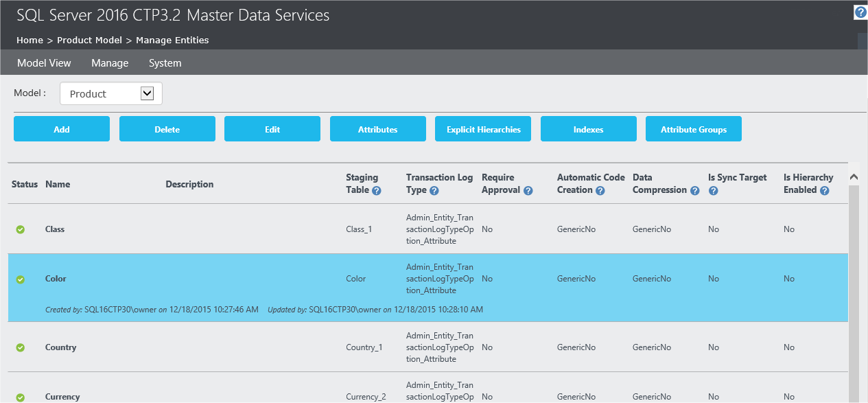Select the Currency entity row

62,396
